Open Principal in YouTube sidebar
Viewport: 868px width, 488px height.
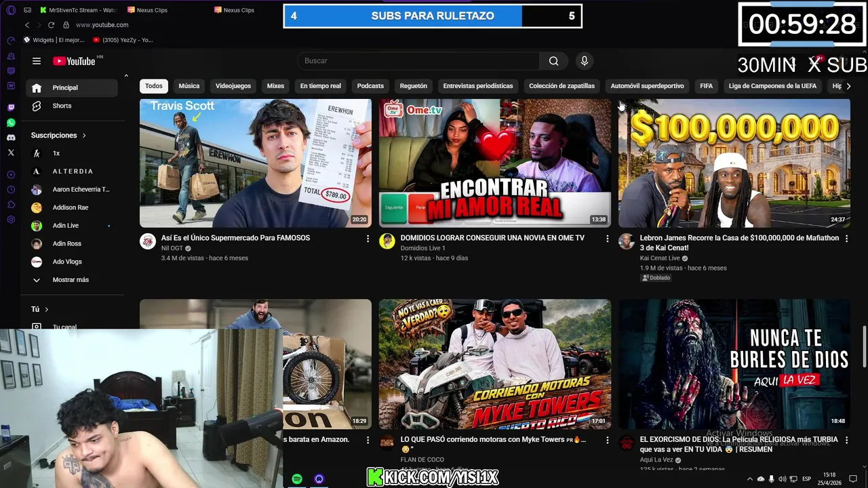71,87
